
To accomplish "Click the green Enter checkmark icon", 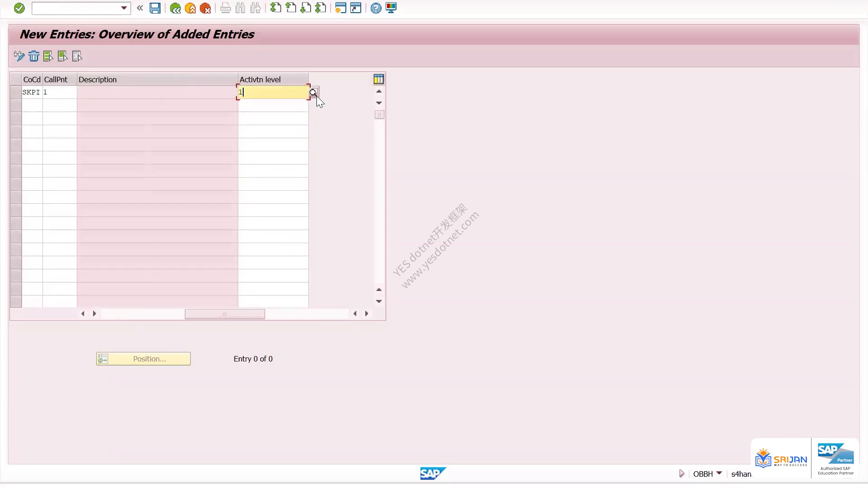I will pos(19,8).
